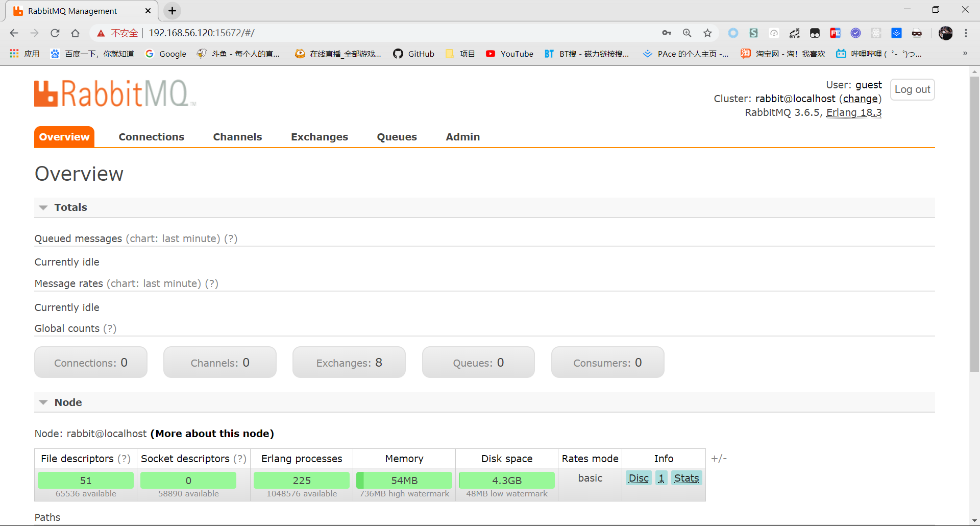
Task: Click the Channels: 0 count box
Action: [220, 363]
